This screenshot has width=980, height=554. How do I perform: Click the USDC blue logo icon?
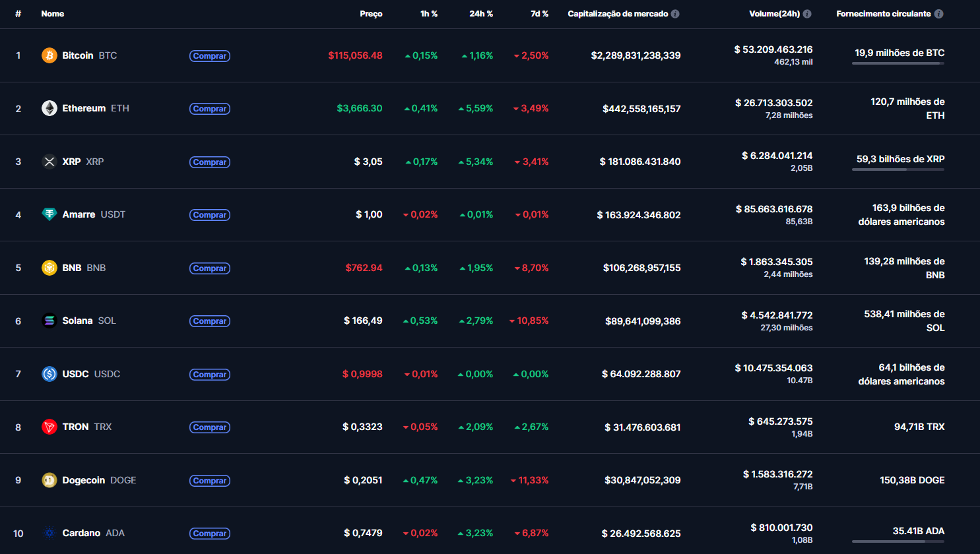tap(49, 374)
